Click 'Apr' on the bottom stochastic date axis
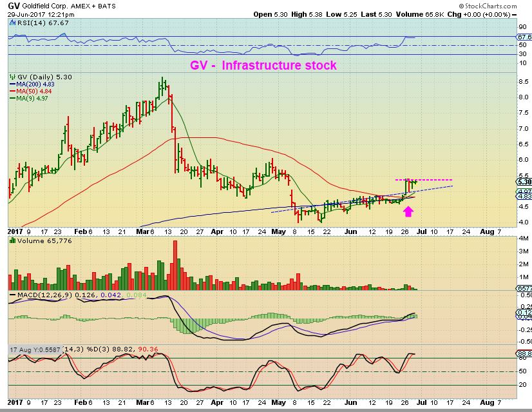Screen dimensions: 532x412 tap(217, 402)
